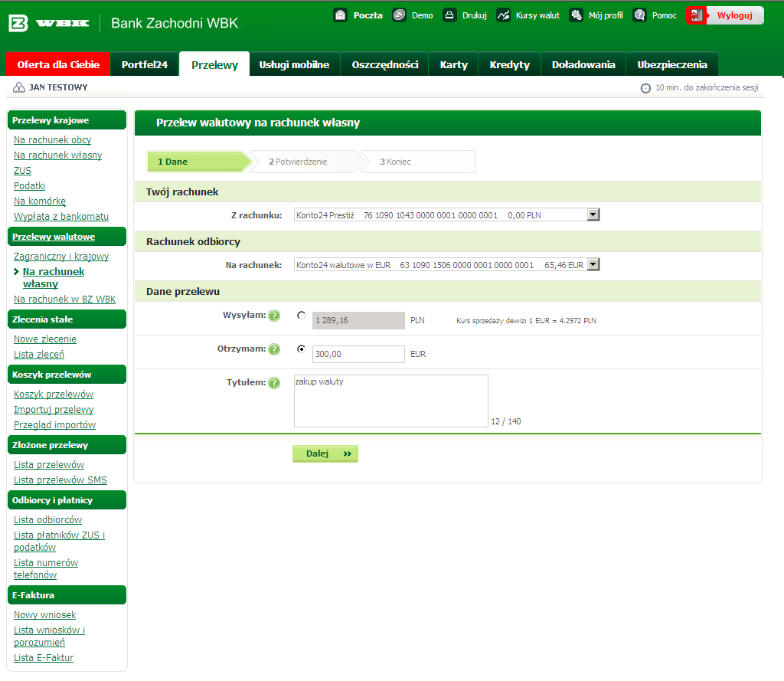Open the Lista numerów telefonów link
Viewport: 784px width, 681px height.
[x=45, y=569]
